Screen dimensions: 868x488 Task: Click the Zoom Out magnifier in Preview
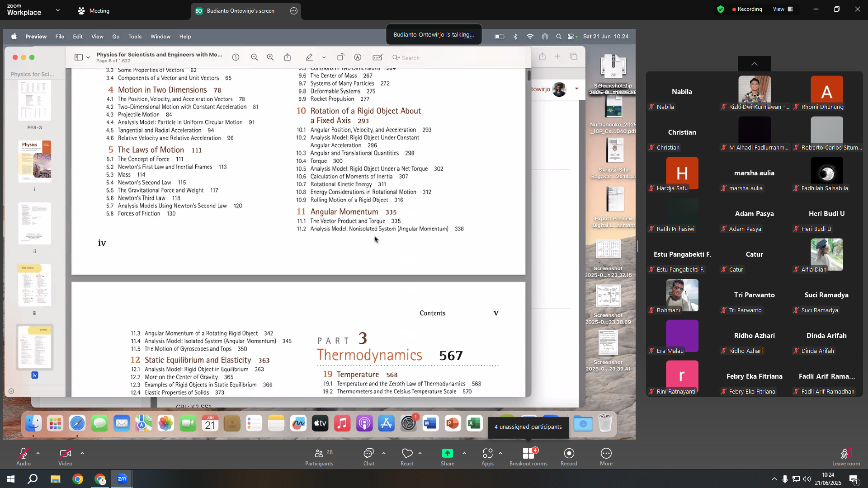(255, 57)
